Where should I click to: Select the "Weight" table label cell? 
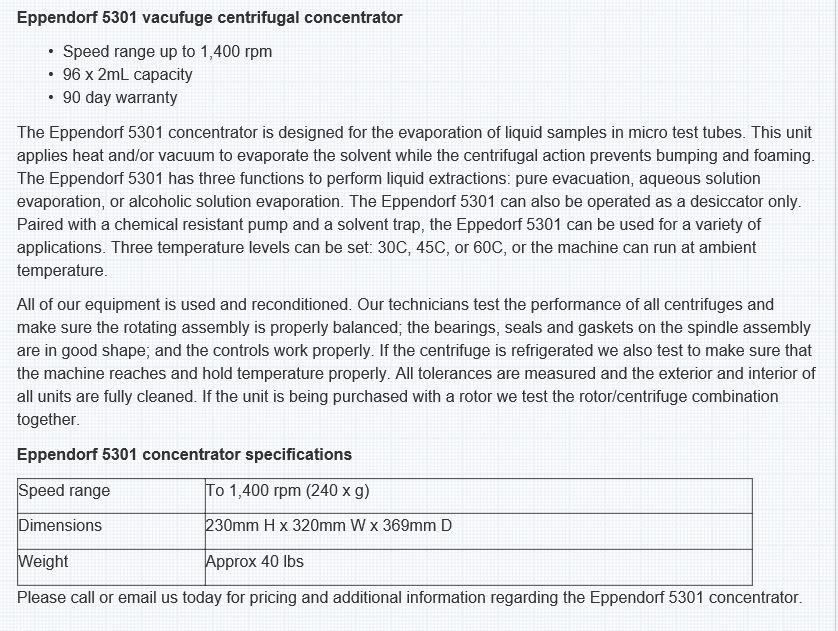click(43, 562)
